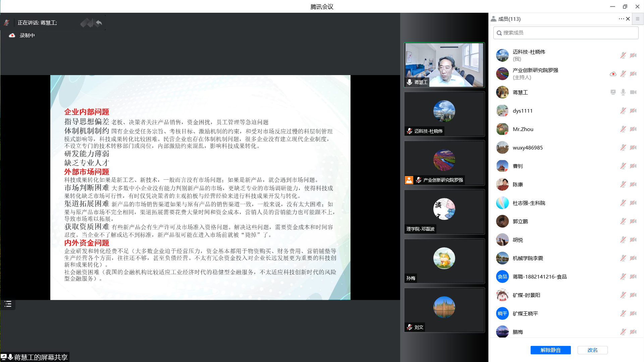Click wuxy486985 name in members list
The height and width of the screenshot is (362, 644).
click(x=528, y=147)
